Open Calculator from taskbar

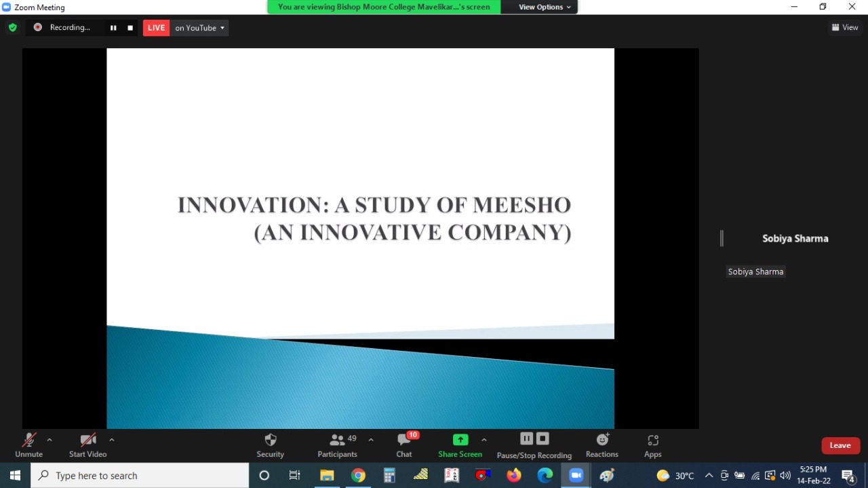click(x=389, y=476)
